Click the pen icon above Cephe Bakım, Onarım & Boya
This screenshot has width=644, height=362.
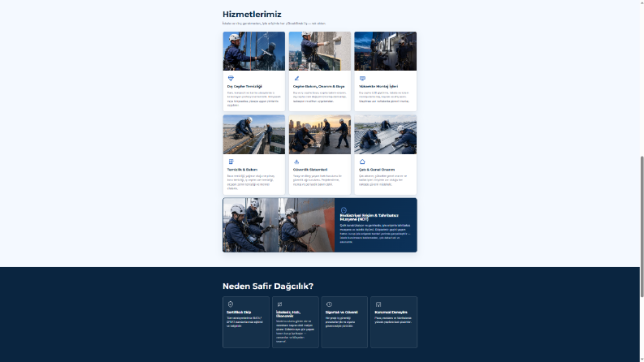click(296, 78)
